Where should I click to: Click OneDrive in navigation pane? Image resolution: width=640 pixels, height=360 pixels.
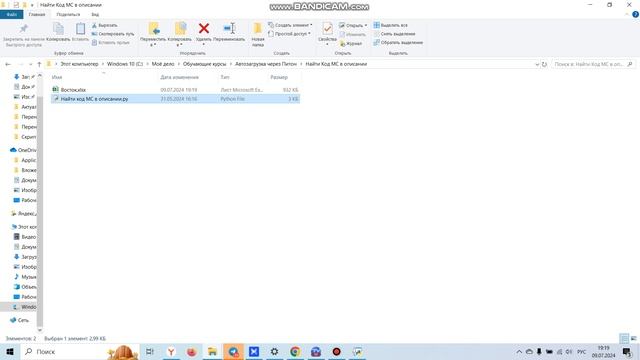tap(23, 150)
